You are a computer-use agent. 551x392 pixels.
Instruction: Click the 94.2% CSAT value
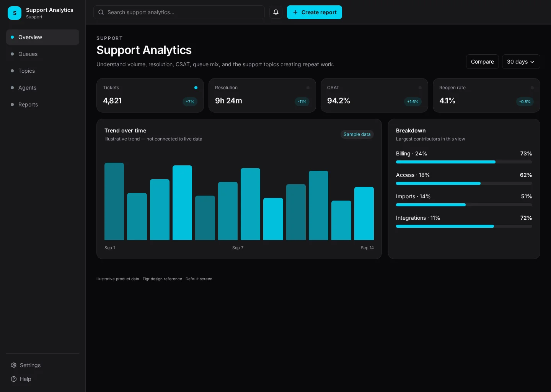click(x=339, y=101)
